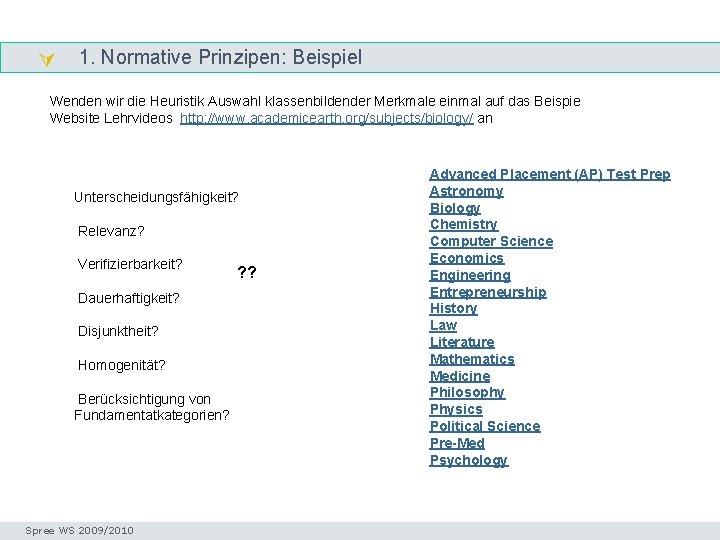Click the Astronomy link

[x=466, y=191]
